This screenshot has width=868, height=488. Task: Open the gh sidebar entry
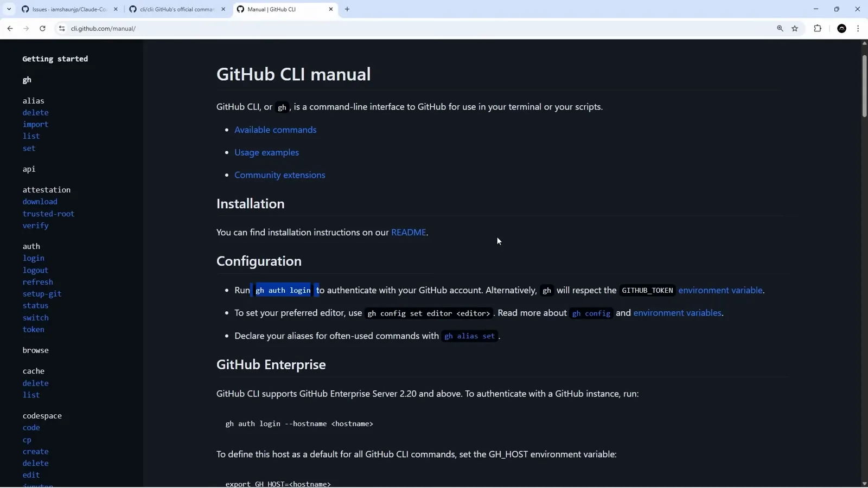coord(27,80)
